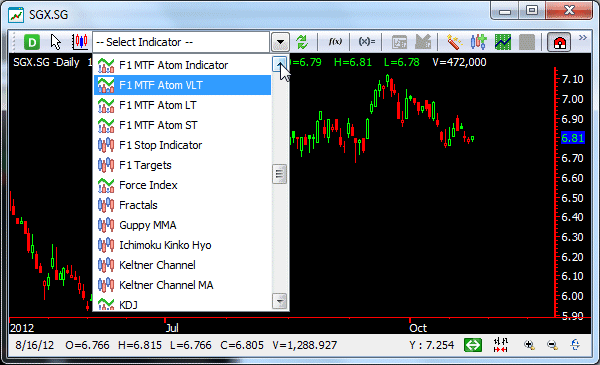Open the Select Indicator dropdown arrow
This screenshot has height=365, width=600.
(x=280, y=42)
